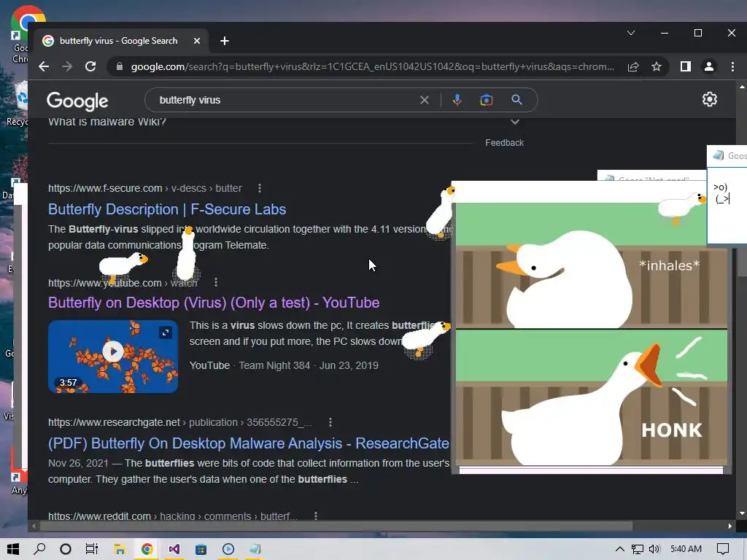Image resolution: width=747 pixels, height=560 pixels.
Task: Click the scroll-right arrow on horizontal scrollbar
Action: [729, 526]
